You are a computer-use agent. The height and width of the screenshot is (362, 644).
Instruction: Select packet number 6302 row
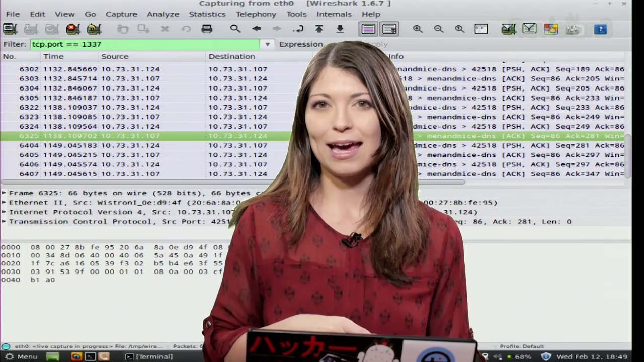(312, 69)
